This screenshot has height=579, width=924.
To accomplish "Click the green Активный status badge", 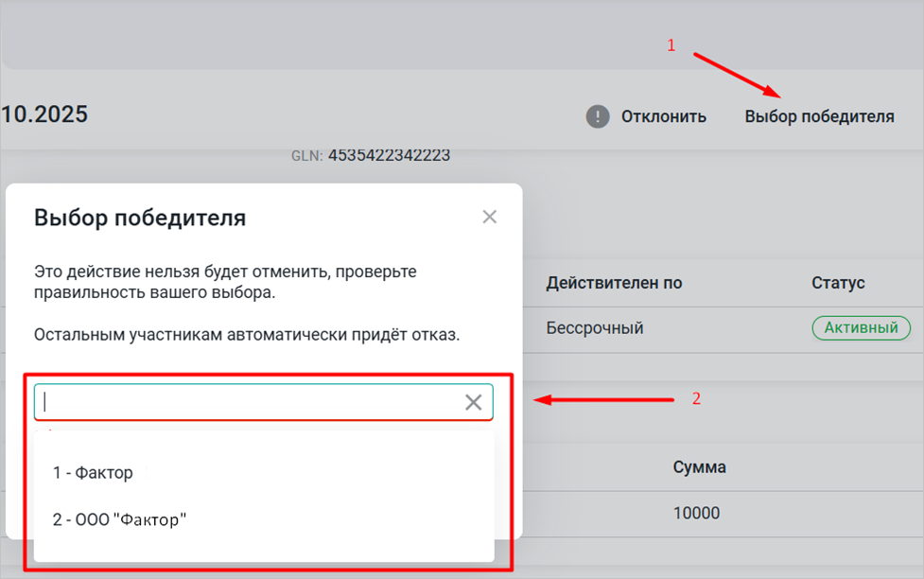I will tap(861, 328).
